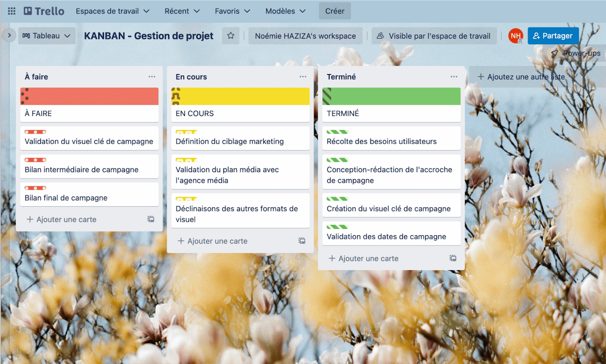Expand the left sidebar chevron
The width and height of the screenshot is (606, 364).
[9, 35]
